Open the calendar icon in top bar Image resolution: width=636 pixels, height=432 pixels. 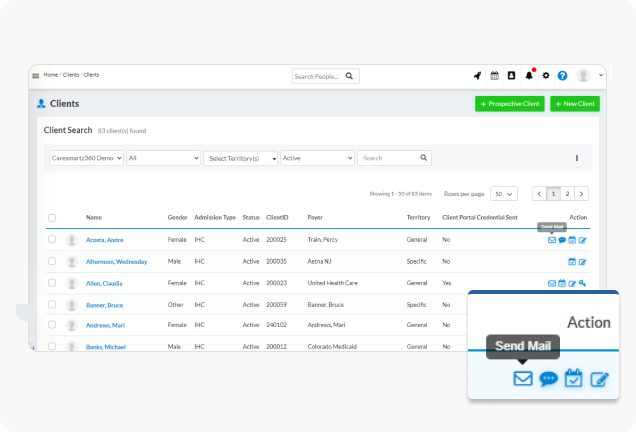[x=494, y=75]
